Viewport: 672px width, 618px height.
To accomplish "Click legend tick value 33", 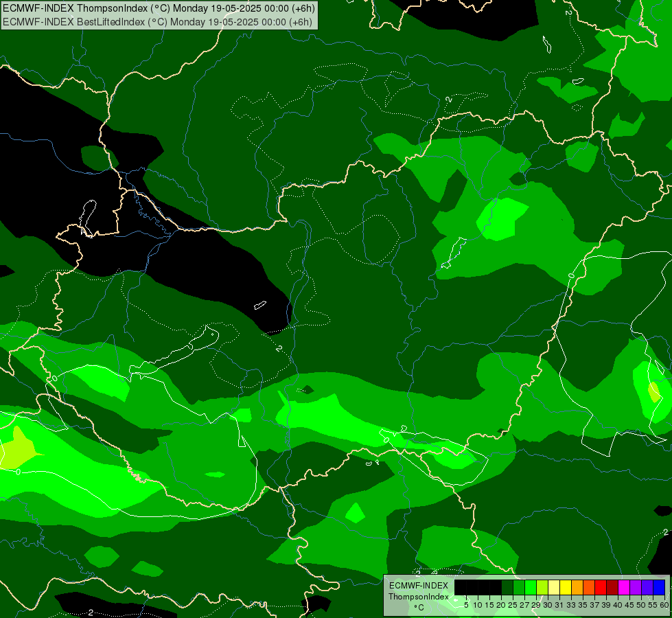I will pos(571,605).
